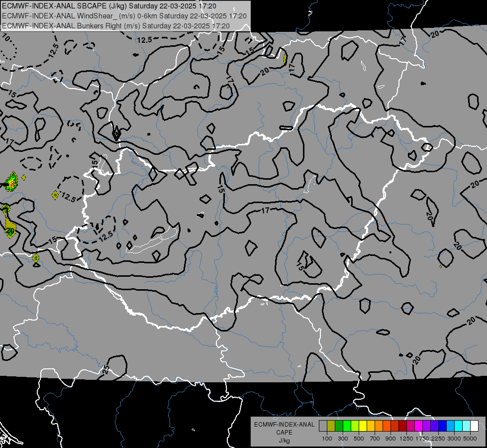Select the pure yellow legend swatch
The height and width of the screenshot is (448, 487).
point(363,426)
